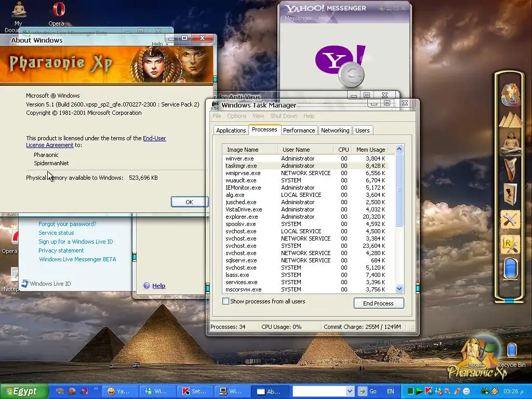Image resolution: width=532 pixels, height=399 pixels.
Task: Open the Egypt start menu button
Action: [x=24, y=391]
